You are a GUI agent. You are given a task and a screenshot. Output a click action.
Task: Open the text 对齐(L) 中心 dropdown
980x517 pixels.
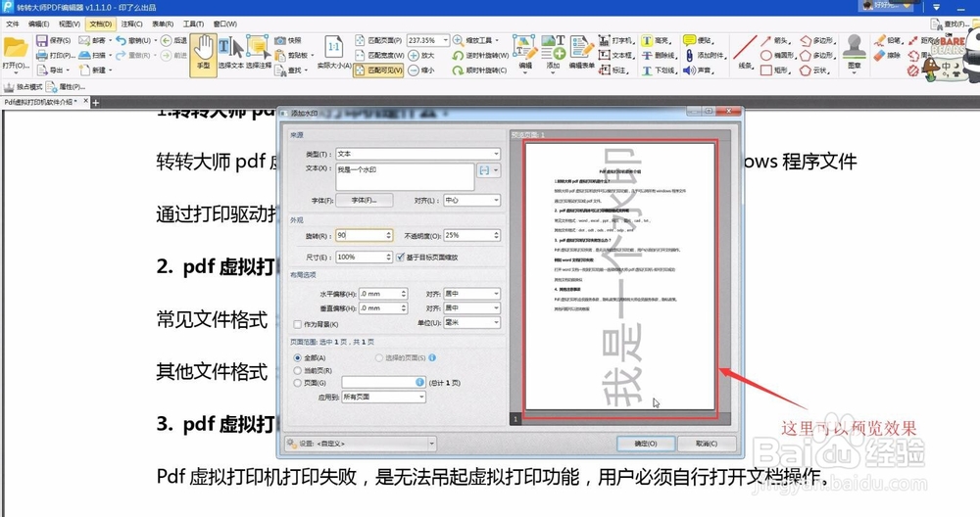pos(472,201)
